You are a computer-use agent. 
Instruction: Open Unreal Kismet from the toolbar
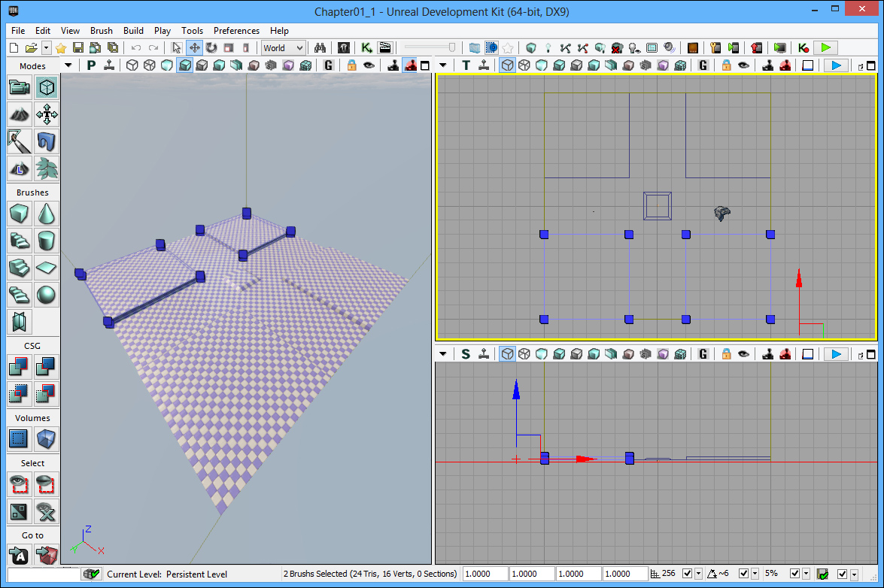click(x=366, y=47)
